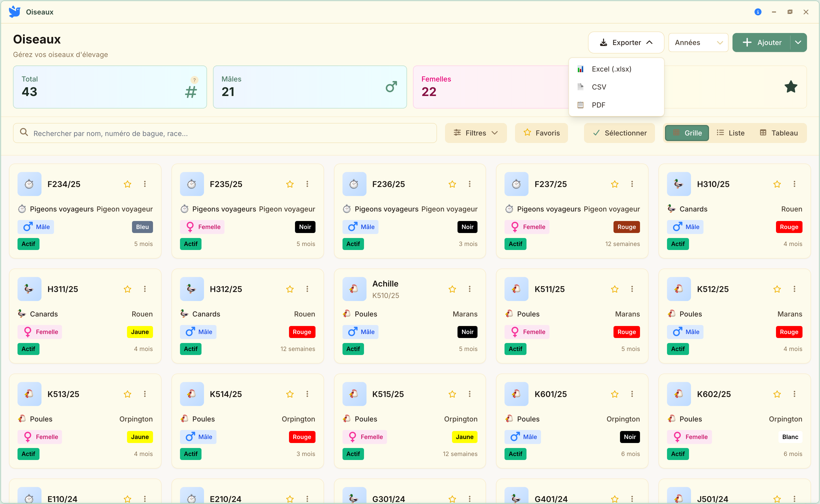Click the Ajouter button
The width and height of the screenshot is (820, 504).
coord(762,42)
